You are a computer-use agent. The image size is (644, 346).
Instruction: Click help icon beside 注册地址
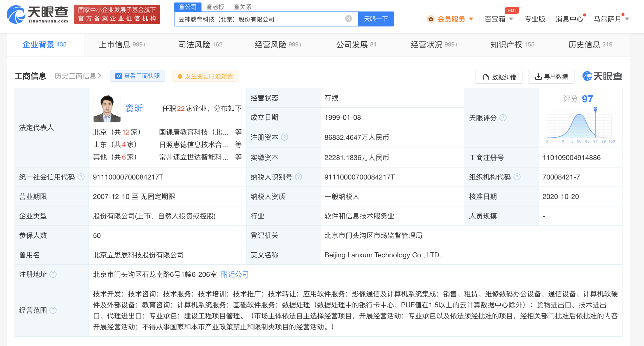coord(53,274)
